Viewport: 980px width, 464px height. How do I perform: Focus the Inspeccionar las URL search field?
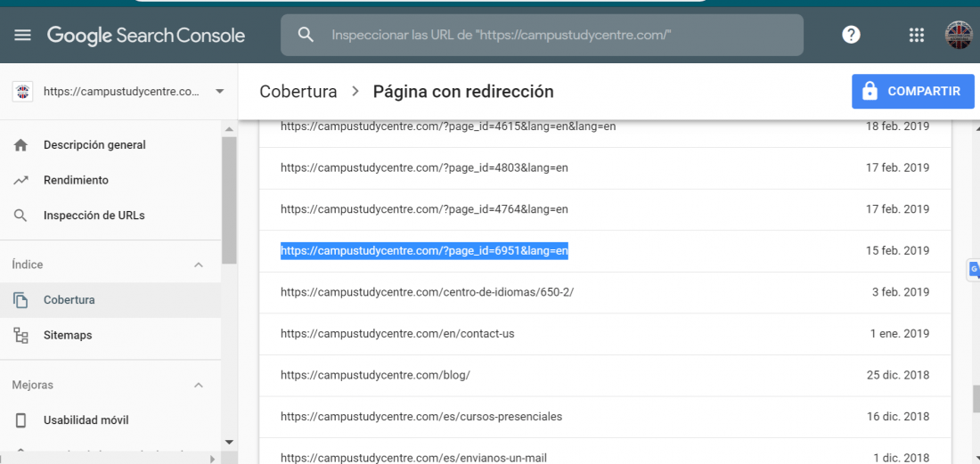(x=542, y=35)
